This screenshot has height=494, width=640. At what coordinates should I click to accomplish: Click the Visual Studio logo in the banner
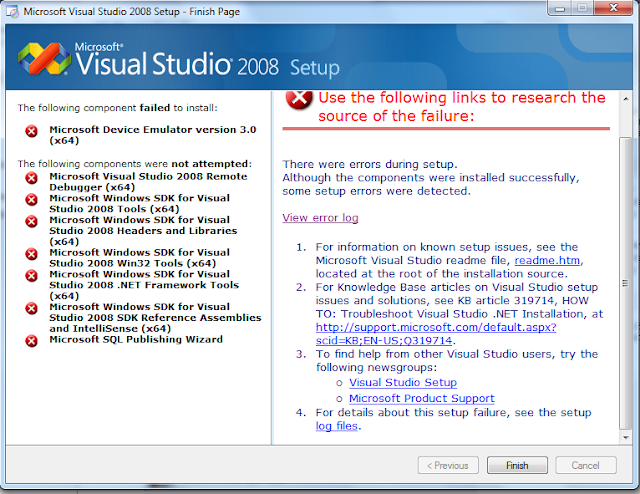44,59
